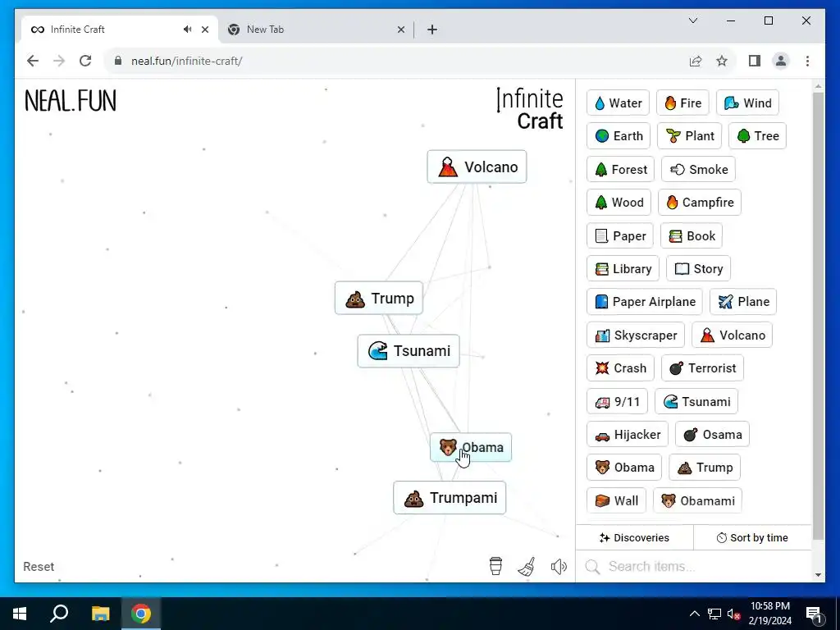840x630 pixels.
Task: Bookmark this page with star
Action: tap(722, 61)
